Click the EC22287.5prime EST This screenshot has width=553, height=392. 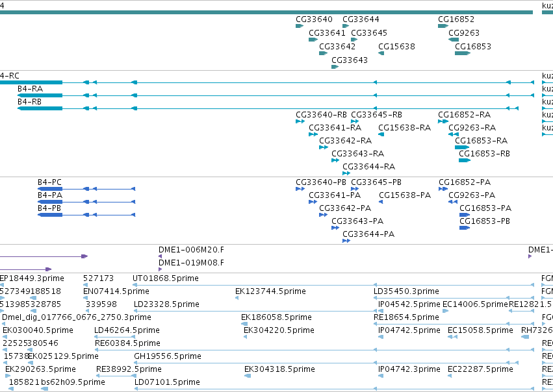pos(450,376)
